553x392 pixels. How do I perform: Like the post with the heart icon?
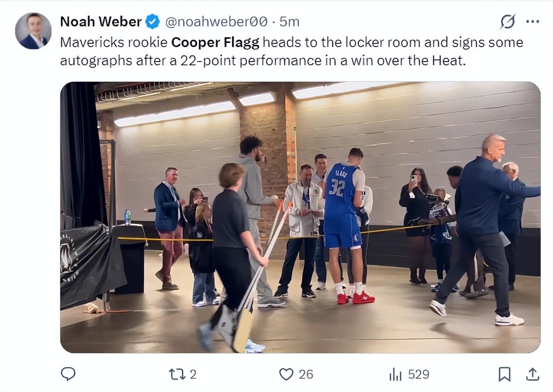point(286,374)
